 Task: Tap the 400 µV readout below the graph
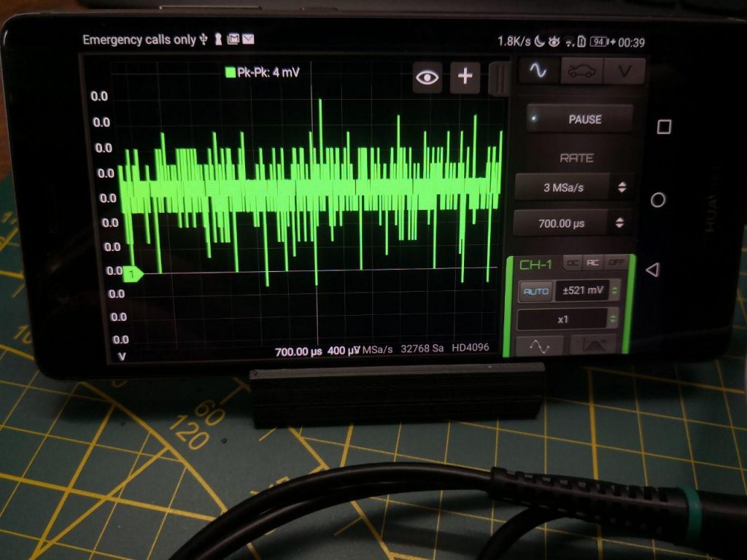tap(343, 351)
